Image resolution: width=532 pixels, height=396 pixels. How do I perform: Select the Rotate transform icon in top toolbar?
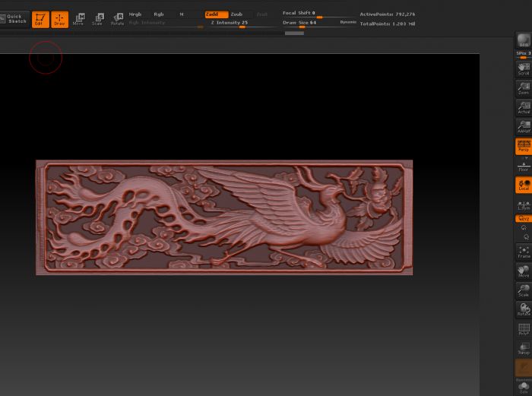[x=117, y=19]
